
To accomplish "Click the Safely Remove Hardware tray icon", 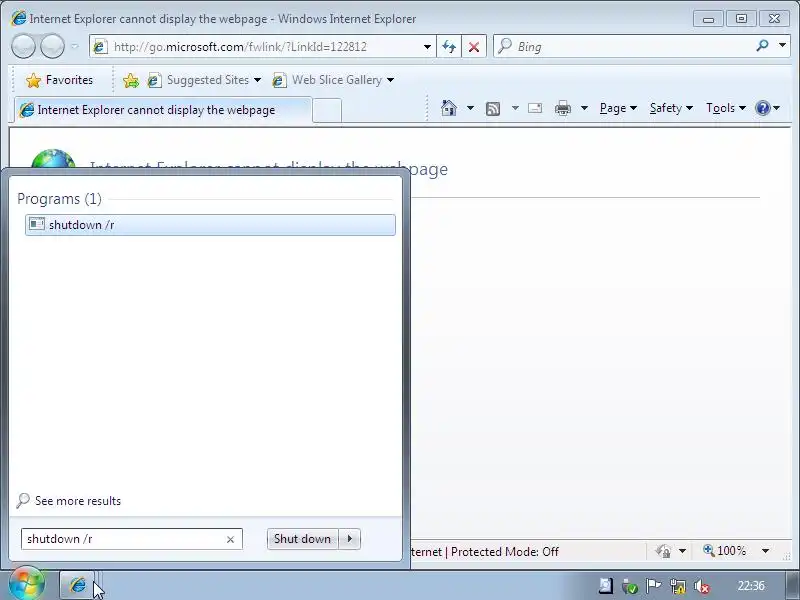I will coord(630,586).
